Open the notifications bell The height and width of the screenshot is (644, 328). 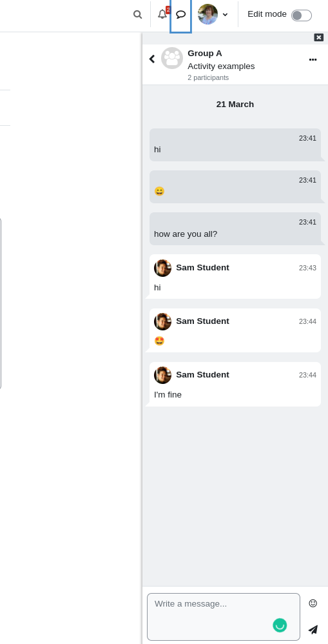[x=162, y=14]
